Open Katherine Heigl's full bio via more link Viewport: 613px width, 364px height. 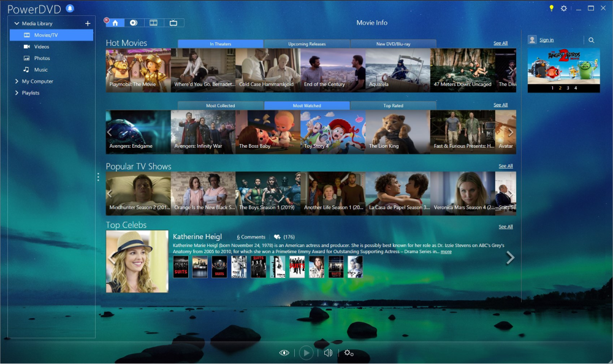click(x=446, y=251)
